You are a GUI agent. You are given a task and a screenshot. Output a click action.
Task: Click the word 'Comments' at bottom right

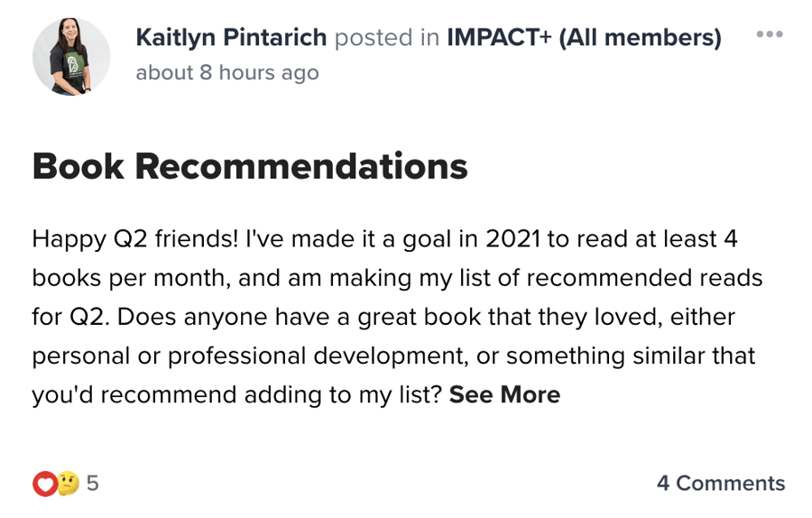click(x=731, y=483)
